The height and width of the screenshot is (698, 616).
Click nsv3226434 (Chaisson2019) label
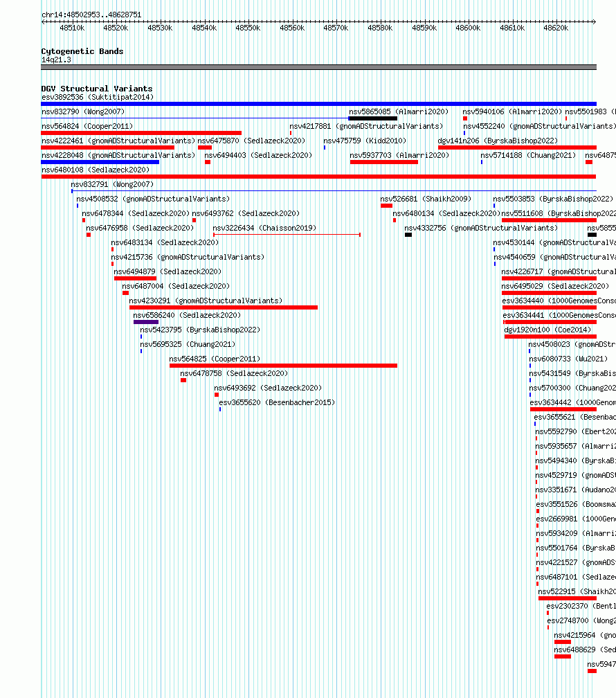[264, 228]
